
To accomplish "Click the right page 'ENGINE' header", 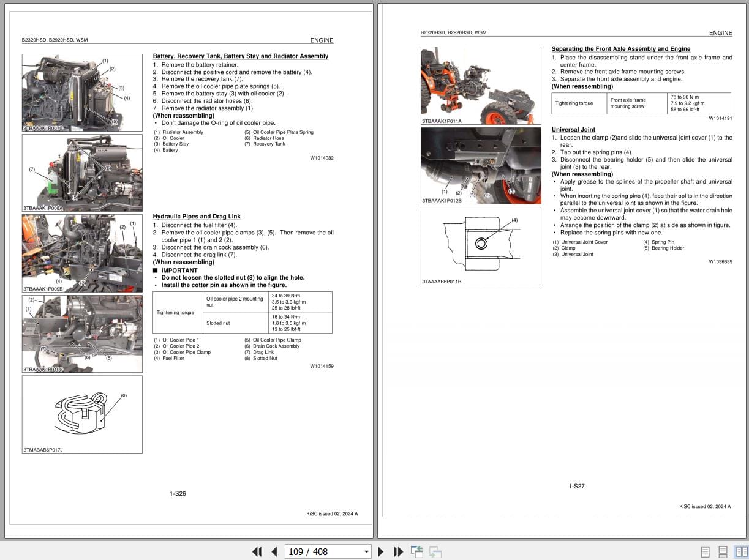I will coord(721,33).
